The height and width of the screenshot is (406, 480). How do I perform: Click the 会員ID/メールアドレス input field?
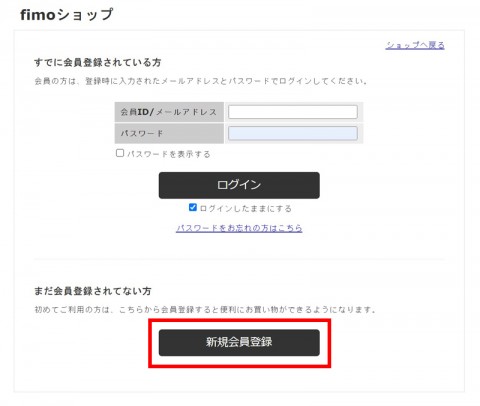(293, 112)
